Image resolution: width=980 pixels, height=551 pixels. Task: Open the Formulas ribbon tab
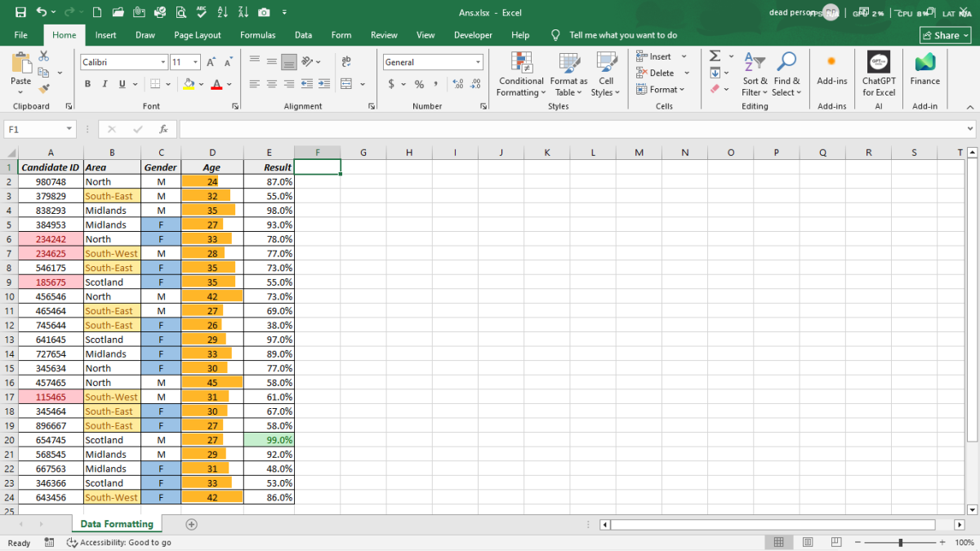coord(257,35)
